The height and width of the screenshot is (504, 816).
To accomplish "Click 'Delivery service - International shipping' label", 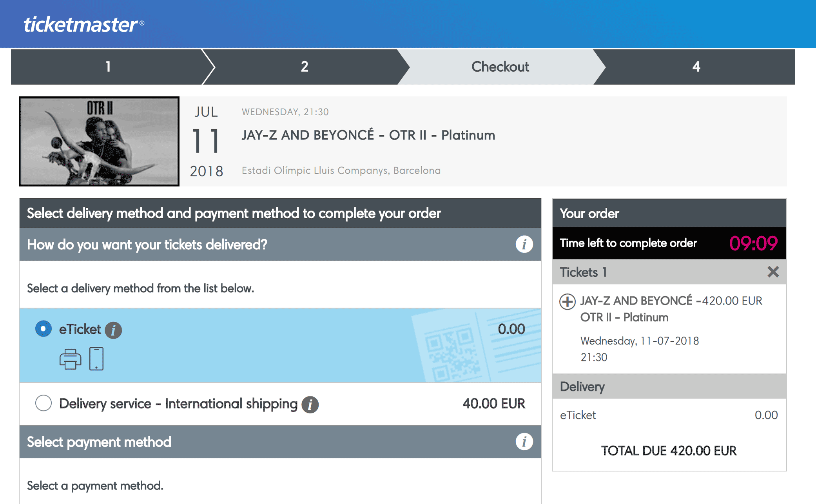I will click(x=178, y=404).
